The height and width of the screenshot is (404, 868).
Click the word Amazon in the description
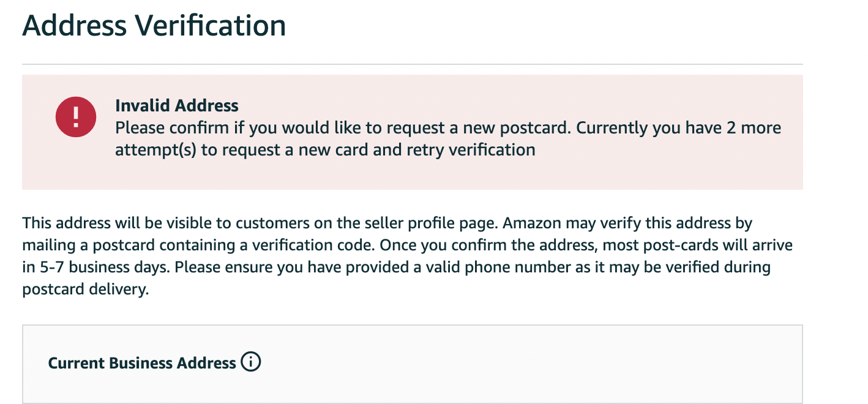(531, 223)
